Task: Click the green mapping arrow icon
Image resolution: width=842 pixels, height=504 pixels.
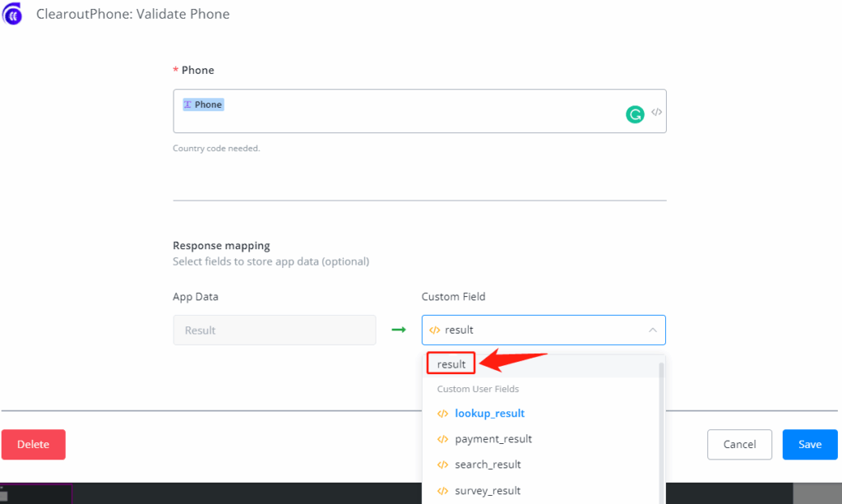Action: tap(399, 330)
